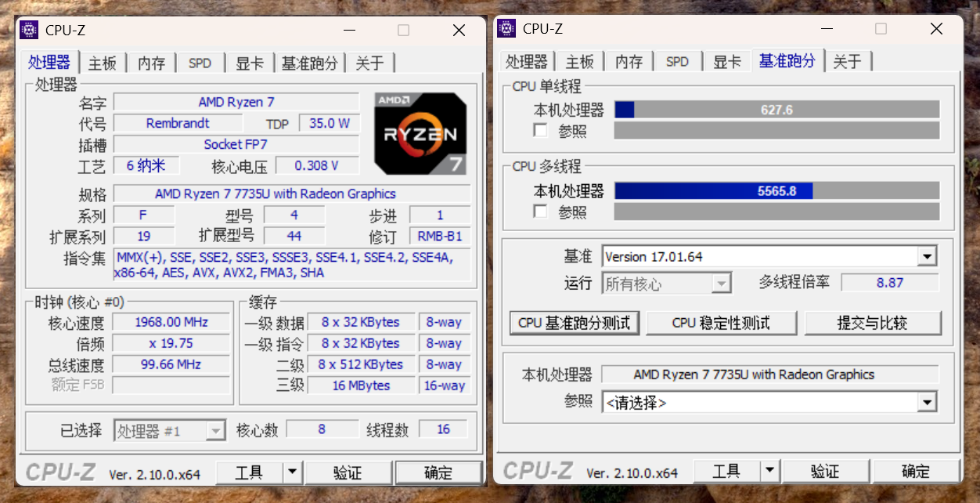Click 总线速度 value 99.66 MHz
The image size is (980, 503).
coord(171,364)
